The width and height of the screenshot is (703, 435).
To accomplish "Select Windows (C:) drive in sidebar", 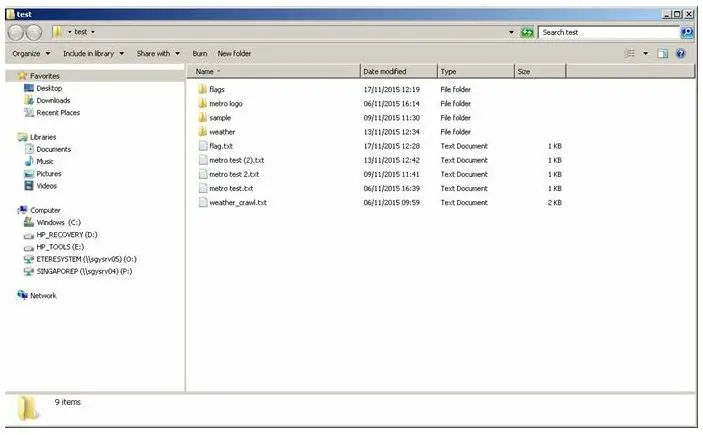I will click(x=57, y=222).
